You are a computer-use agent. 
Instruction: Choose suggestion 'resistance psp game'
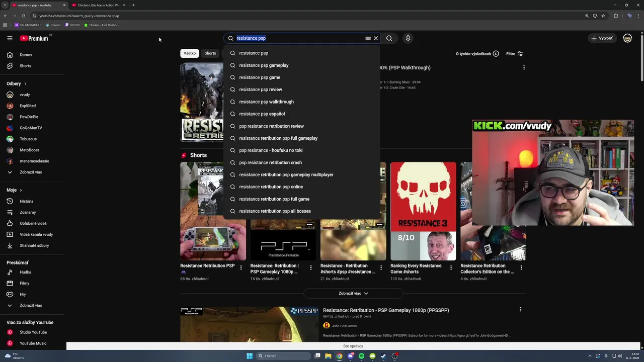(302, 77)
